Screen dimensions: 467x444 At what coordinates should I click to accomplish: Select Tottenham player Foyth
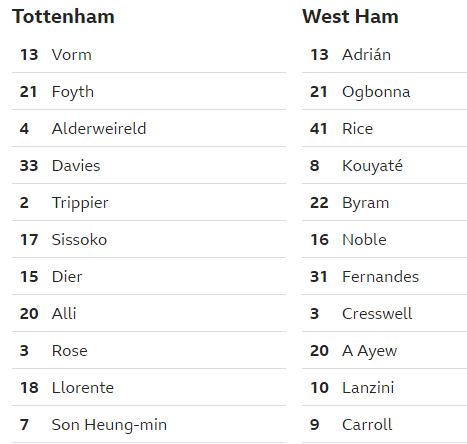coord(73,92)
